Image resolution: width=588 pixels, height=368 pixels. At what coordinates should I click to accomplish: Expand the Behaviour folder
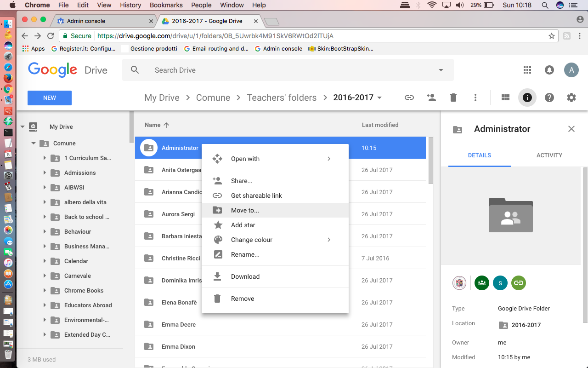pyautogui.click(x=45, y=231)
